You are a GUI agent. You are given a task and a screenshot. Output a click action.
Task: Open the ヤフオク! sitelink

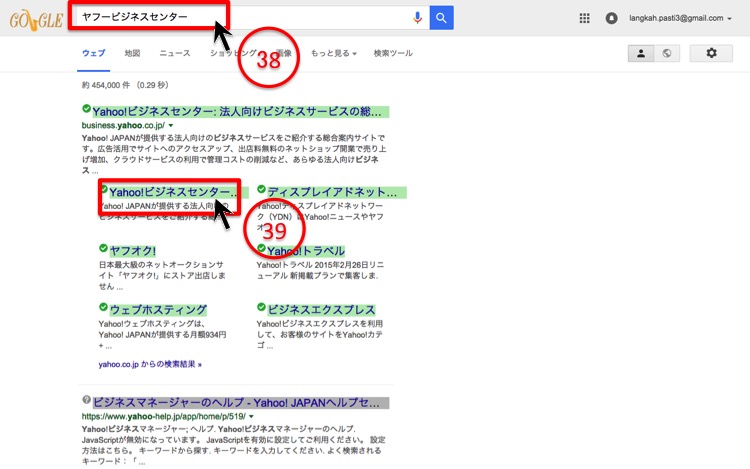tap(132, 251)
